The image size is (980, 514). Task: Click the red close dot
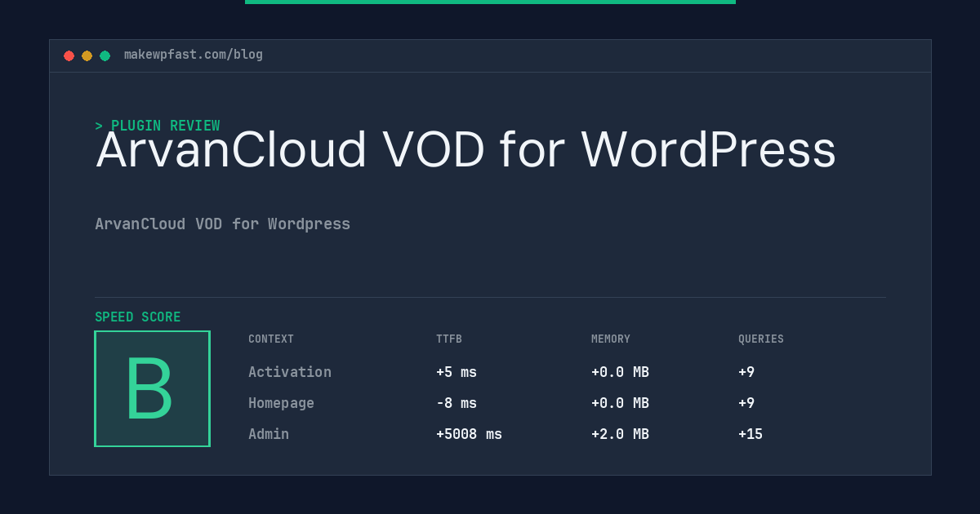pyautogui.click(x=69, y=55)
